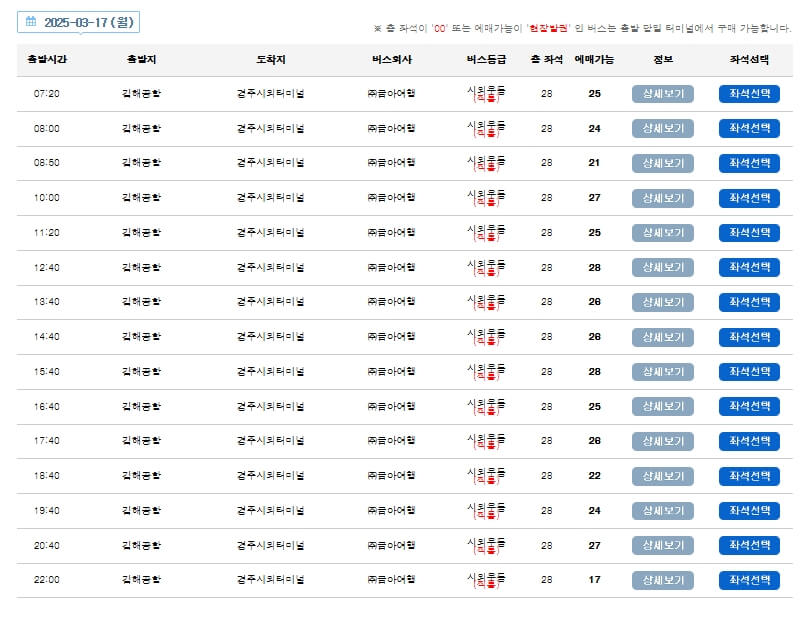
Task: Click the 예매가능 column header
Action: click(x=594, y=59)
